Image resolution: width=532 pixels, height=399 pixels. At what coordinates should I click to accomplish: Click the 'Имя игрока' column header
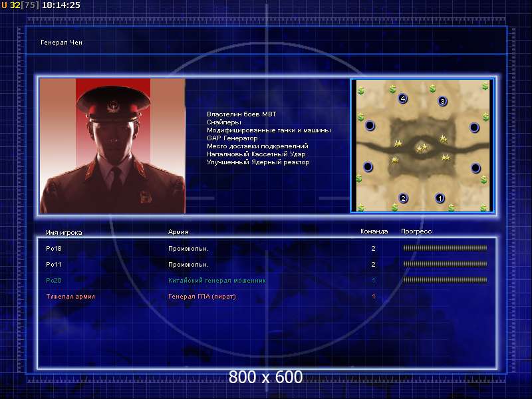[x=64, y=233]
